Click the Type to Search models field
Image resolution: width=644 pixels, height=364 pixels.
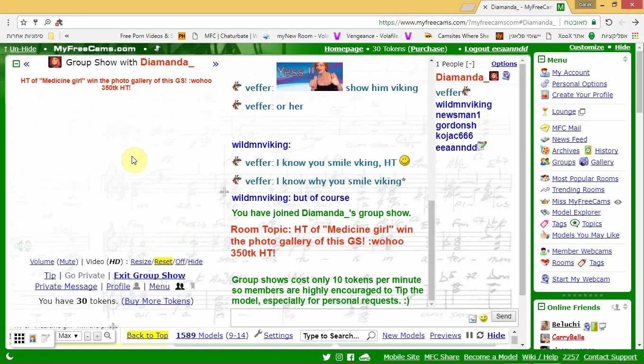coord(333,336)
